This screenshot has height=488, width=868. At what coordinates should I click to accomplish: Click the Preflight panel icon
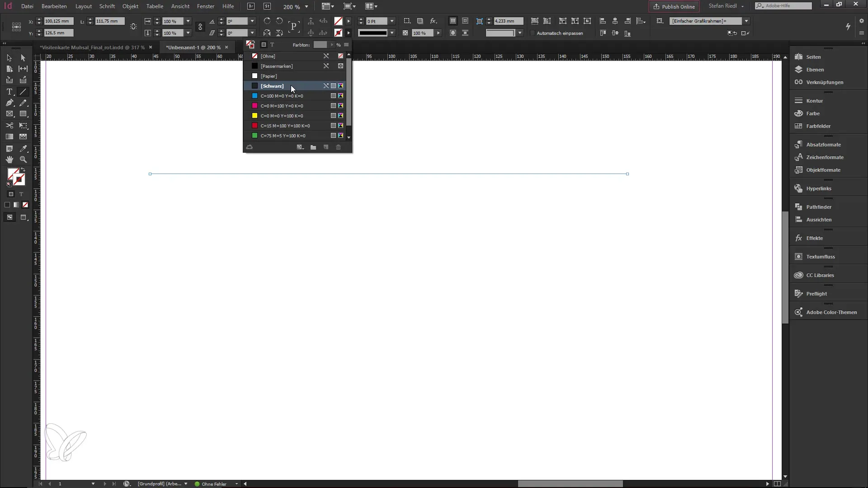(x=798, y=293)
